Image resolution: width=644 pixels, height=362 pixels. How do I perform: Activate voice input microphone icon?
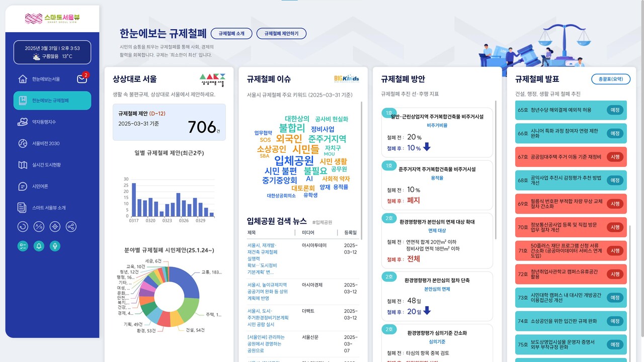(x=55, y=246)
